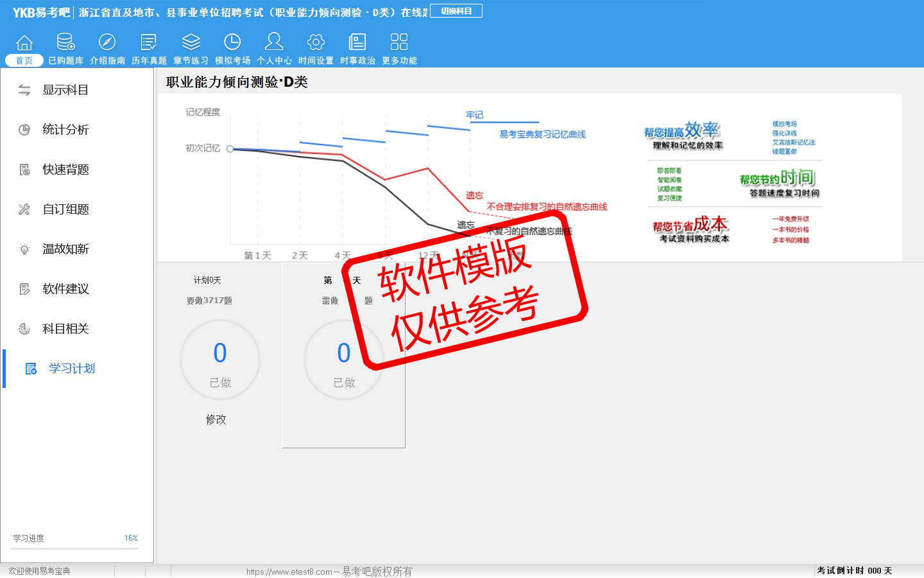The height and width of the screenshot is (578, 924).
Task: Open 时间设置 gear icon
Action: [316, 43]
